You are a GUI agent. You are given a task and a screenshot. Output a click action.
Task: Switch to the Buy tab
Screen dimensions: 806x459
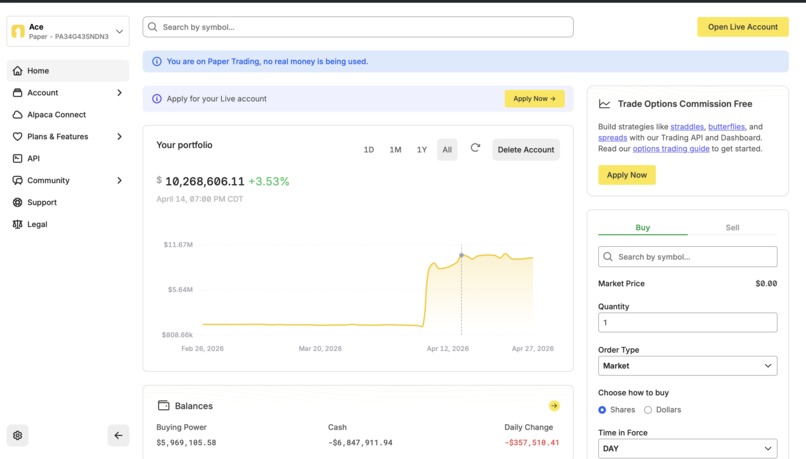click(643, 227)
